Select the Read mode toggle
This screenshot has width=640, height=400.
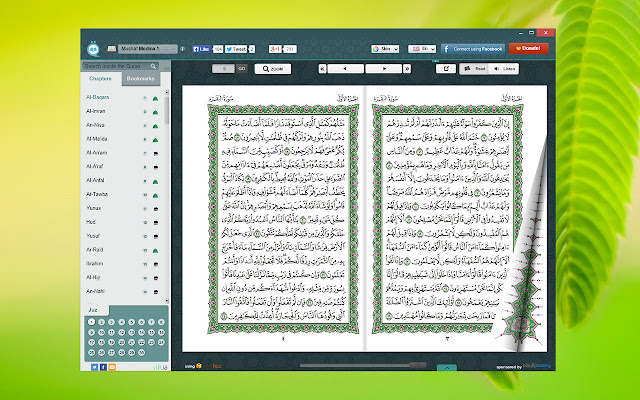point(475,69)
